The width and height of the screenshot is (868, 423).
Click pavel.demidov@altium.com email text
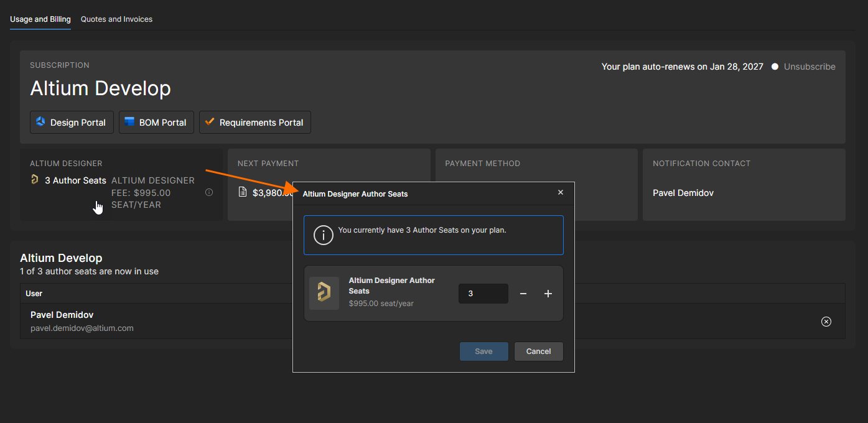click(x=82, y=328)
